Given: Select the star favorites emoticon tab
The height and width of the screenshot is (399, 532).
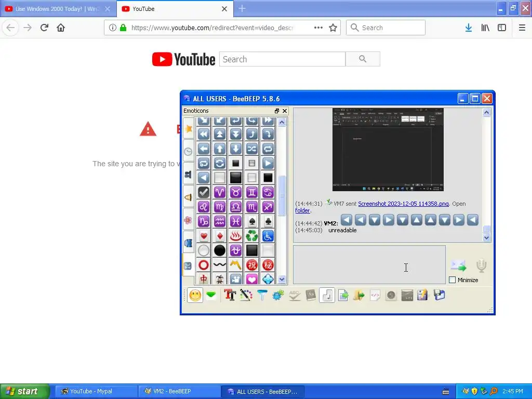Looking at the screenshot, I should 189,129.
